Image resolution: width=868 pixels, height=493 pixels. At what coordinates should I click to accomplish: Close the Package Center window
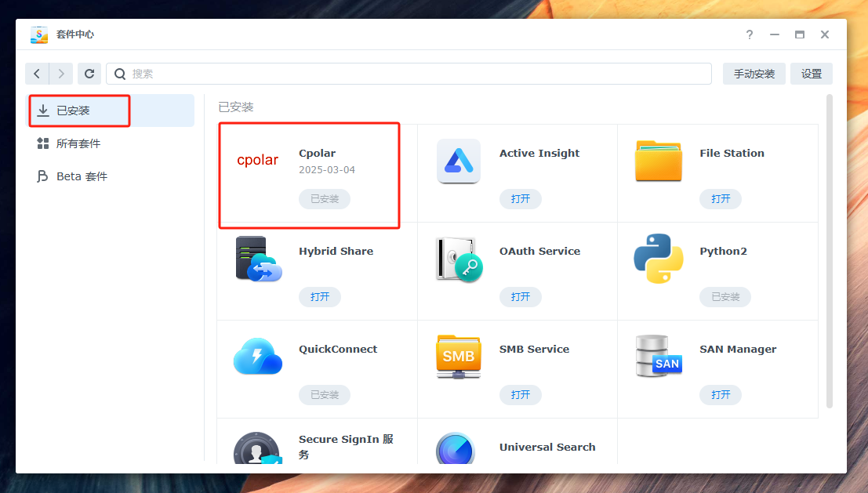point(825,34)
